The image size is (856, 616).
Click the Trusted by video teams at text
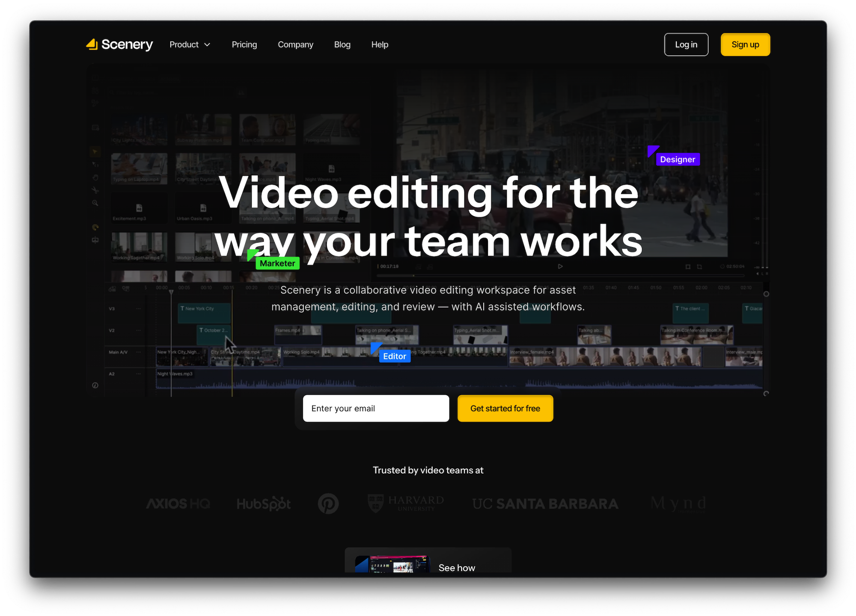[x=428, y=470]
